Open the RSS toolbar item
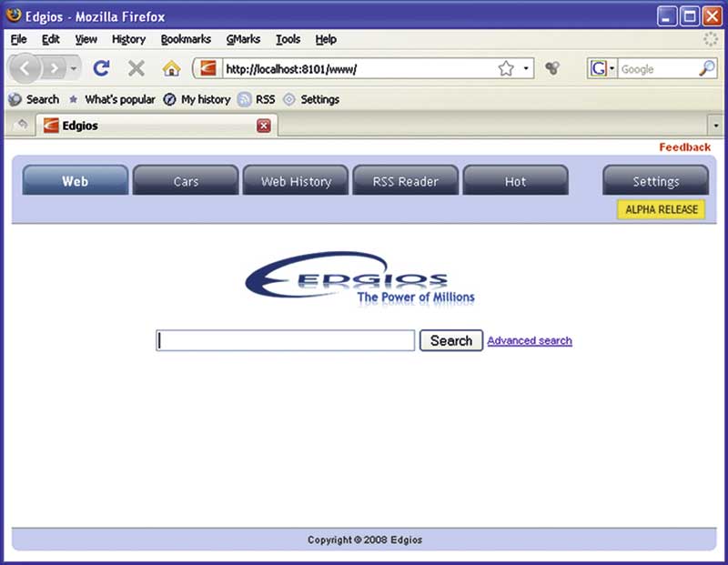Screen dimensions: 728x565 257,99
